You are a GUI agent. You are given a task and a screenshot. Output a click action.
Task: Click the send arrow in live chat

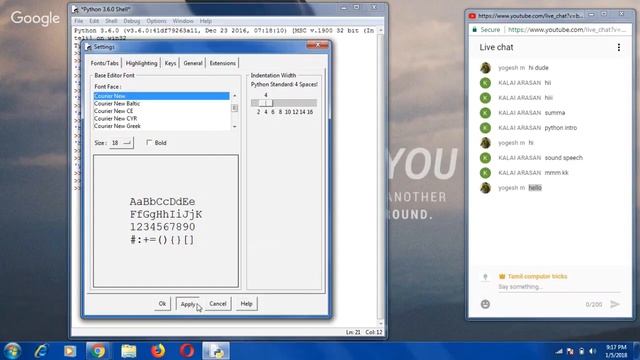(x=615, y=304)
